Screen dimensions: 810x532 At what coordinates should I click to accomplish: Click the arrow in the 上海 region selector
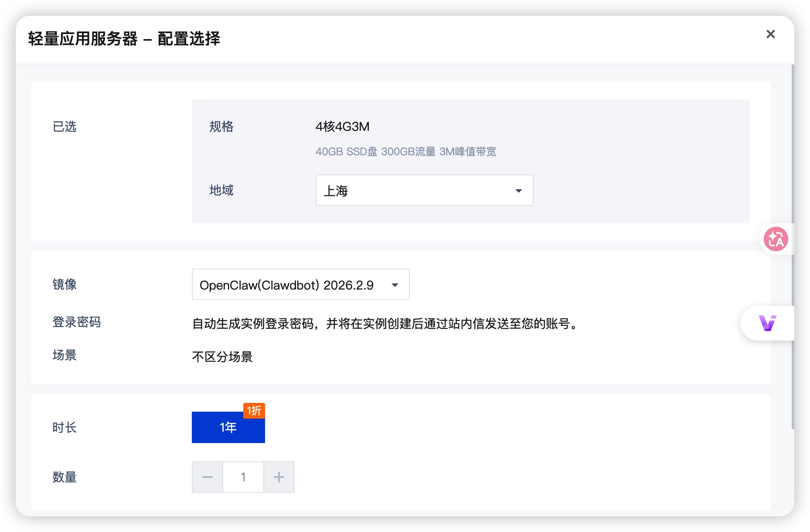[x=518, y=191]
